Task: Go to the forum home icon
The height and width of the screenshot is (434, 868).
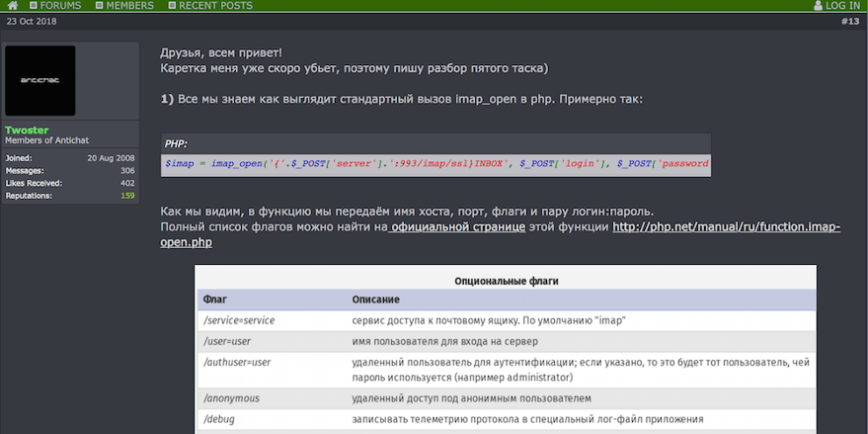Action: coord(13,6)
